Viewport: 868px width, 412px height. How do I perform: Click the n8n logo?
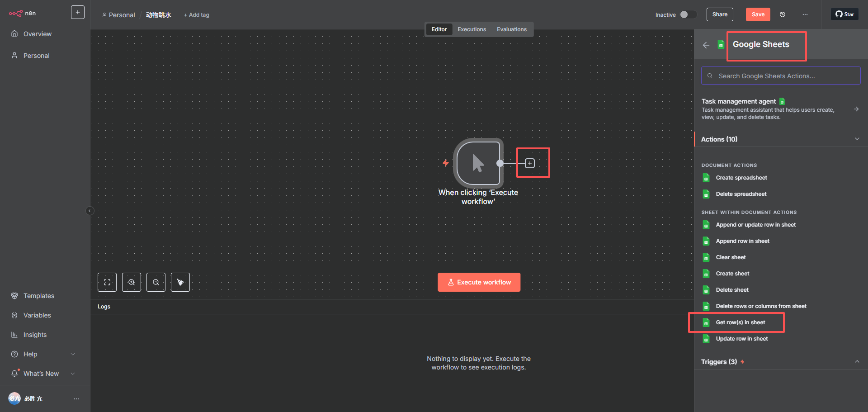point(22,13)
